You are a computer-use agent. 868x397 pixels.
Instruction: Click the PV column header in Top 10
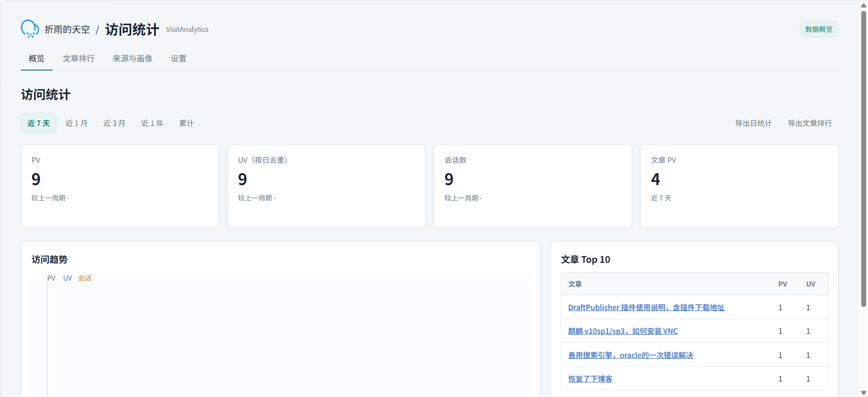(783, 284)
